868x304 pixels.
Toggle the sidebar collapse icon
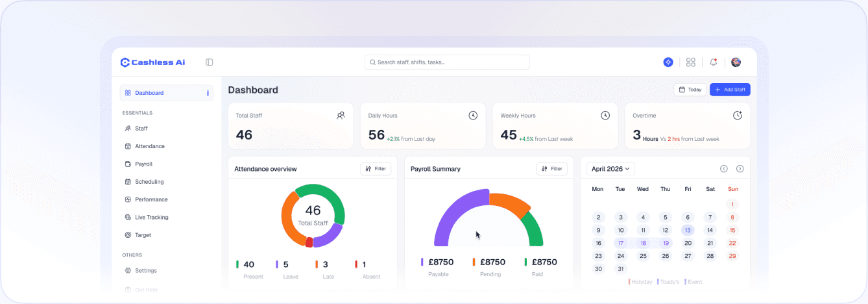(210, 62)
